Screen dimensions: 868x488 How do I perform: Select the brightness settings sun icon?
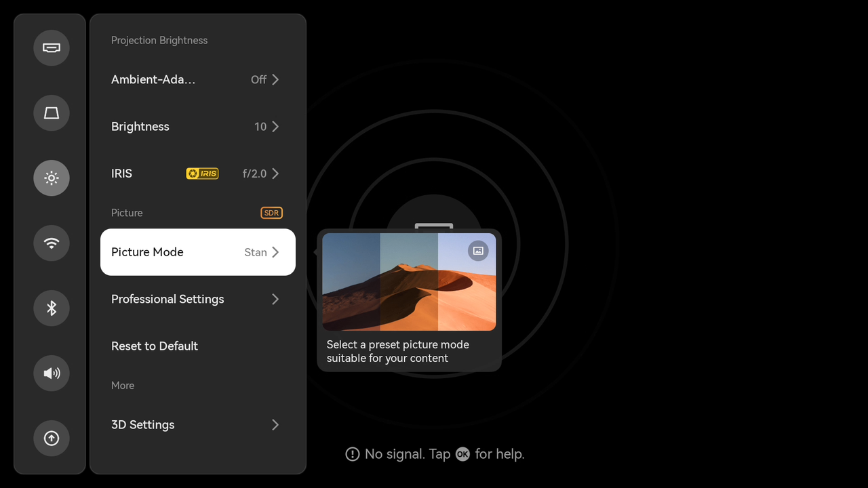coord(52,178)
